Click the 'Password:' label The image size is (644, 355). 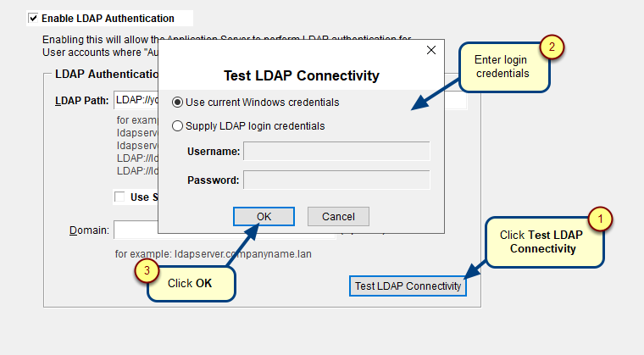click(214, 180)
